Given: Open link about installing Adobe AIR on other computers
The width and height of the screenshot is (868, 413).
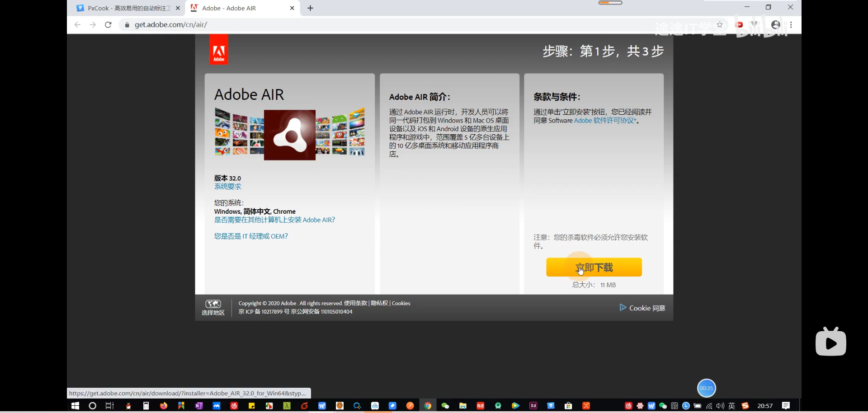Looking at the screenshot, I should 274,220.
